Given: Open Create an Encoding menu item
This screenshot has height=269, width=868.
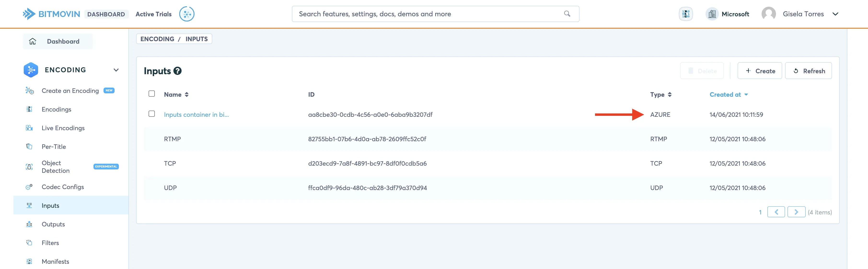Looking at the screenshot, I should [x=70, y=90].
